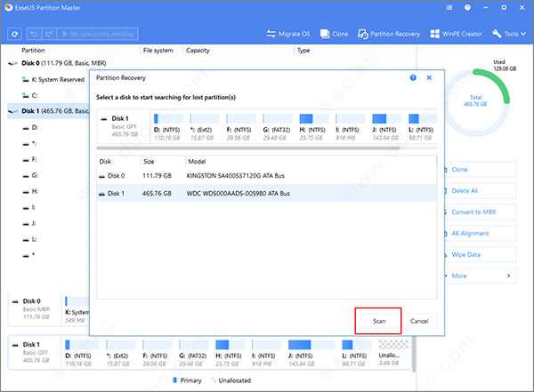Expand More options in sidebar
Viewport: 534px width, 392px height.
[480, 276]
